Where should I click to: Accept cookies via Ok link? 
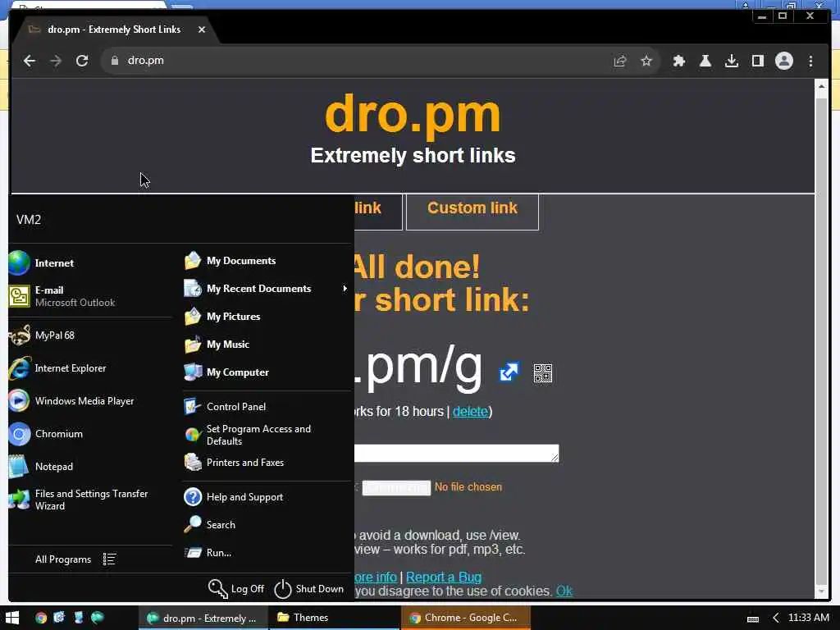[x=564, y=591]
